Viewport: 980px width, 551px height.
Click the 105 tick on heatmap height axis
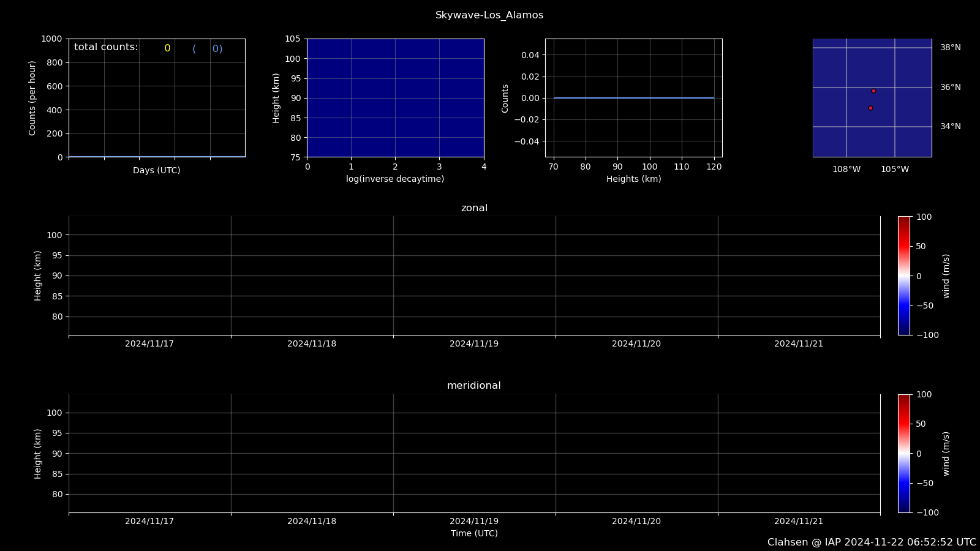(293, 39)
